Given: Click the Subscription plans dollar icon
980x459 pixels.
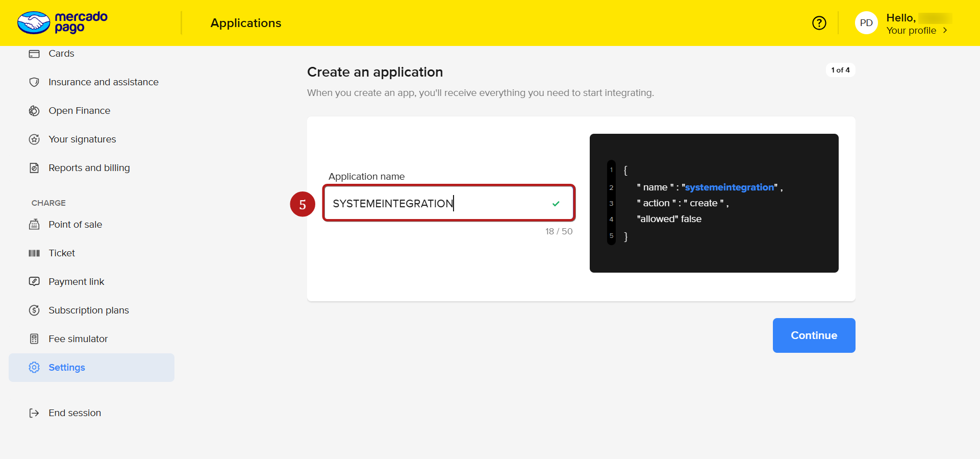Looking at the screenshot, I should point(34,310).
